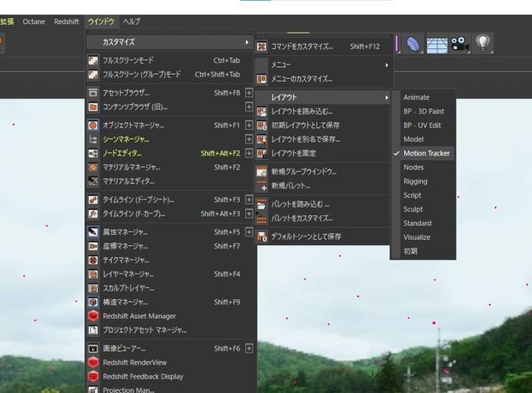
Task: Open アセットブラウザ in new window button
Action: click(249, 93)
